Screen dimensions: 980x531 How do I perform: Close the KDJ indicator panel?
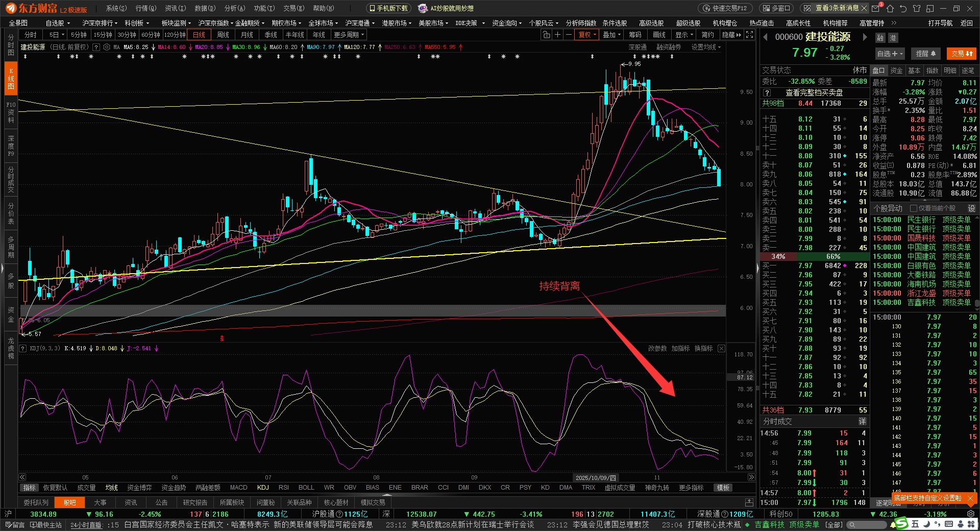[721, 348]
